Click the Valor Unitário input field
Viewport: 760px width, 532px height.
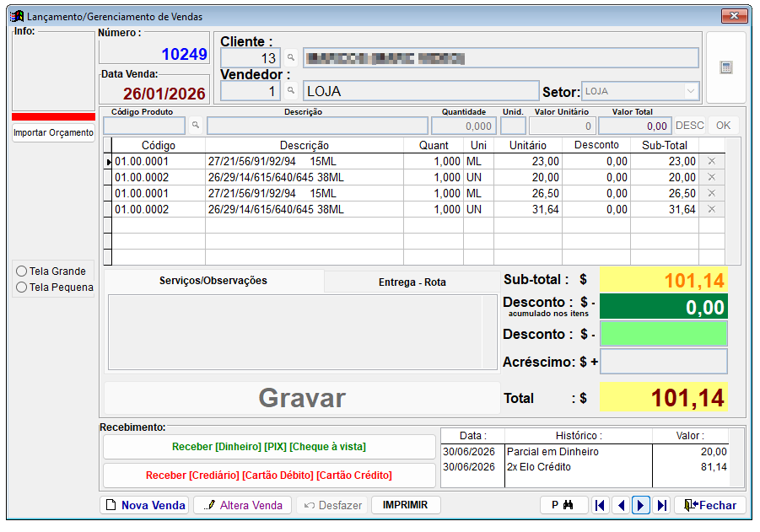click(562, 126)
